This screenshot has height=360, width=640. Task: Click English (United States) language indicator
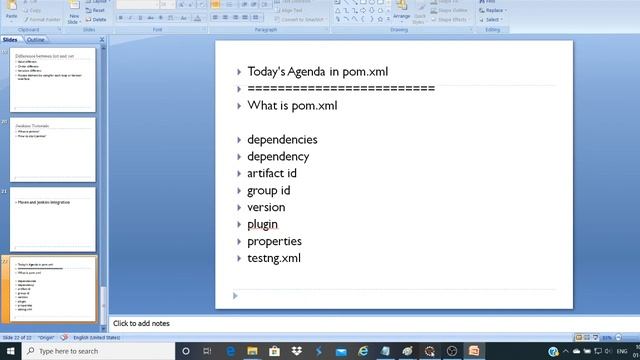pos(97,338)
